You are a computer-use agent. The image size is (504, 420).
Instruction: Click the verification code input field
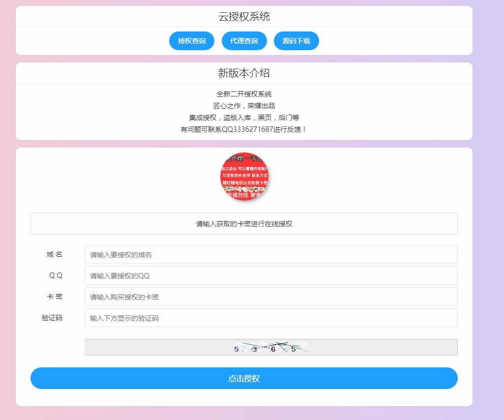[270, 318]
